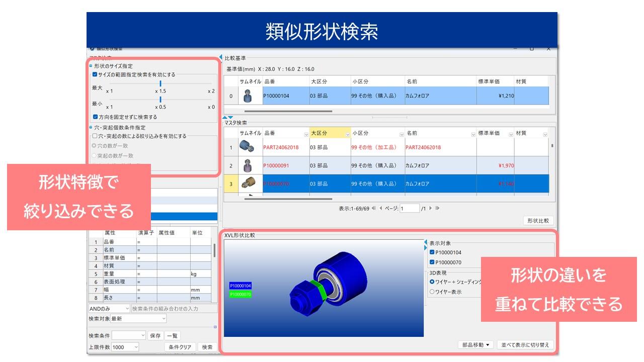This screenshot has width=644, height=362.
Task: Go to the first page of results
Action: point(373,208)
